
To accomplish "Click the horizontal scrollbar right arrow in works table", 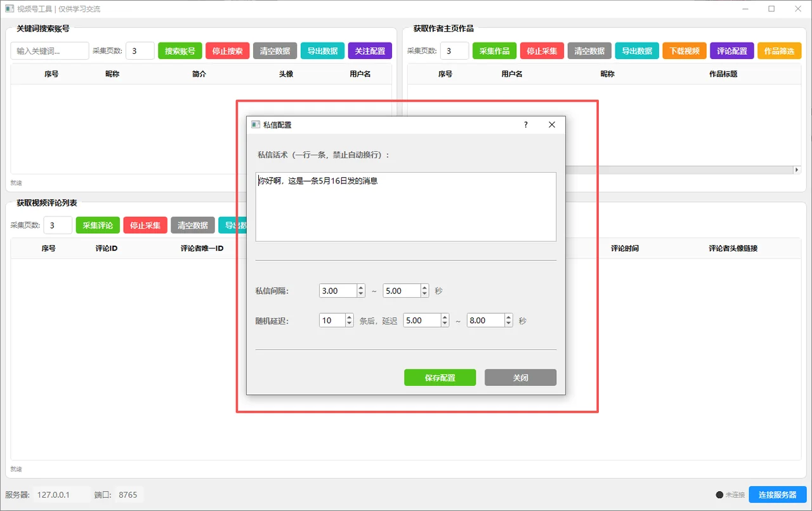I will 797,170.
